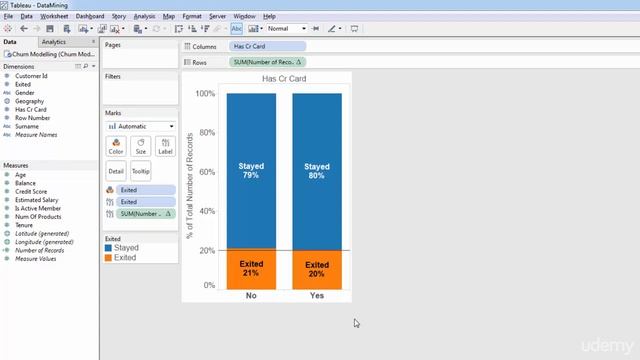The width and height of the screenshot is (640, 360).
Task: Open the Dimensions pane dropdown arrow
Action: [x=93, y=66]
